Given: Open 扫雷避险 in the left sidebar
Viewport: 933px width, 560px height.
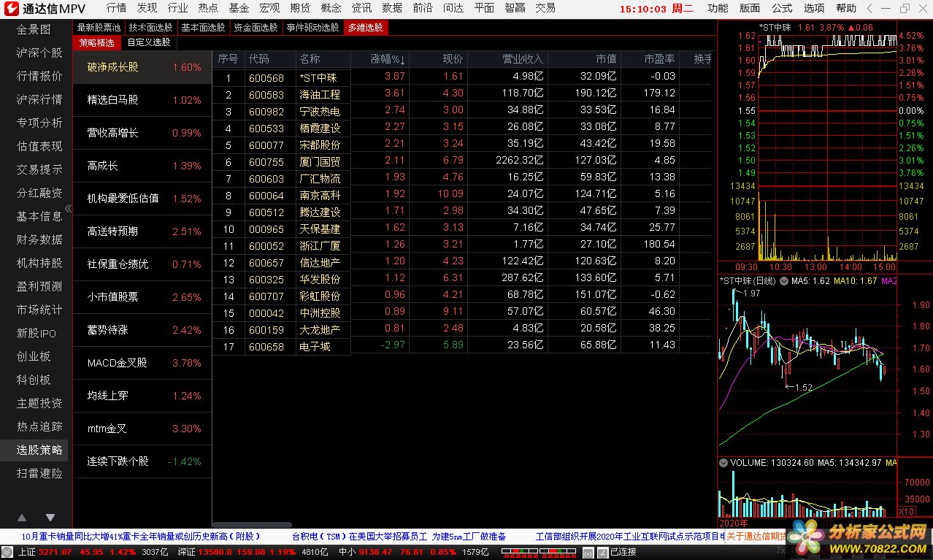Looking at the screenshot, I should tap(39, 473).
